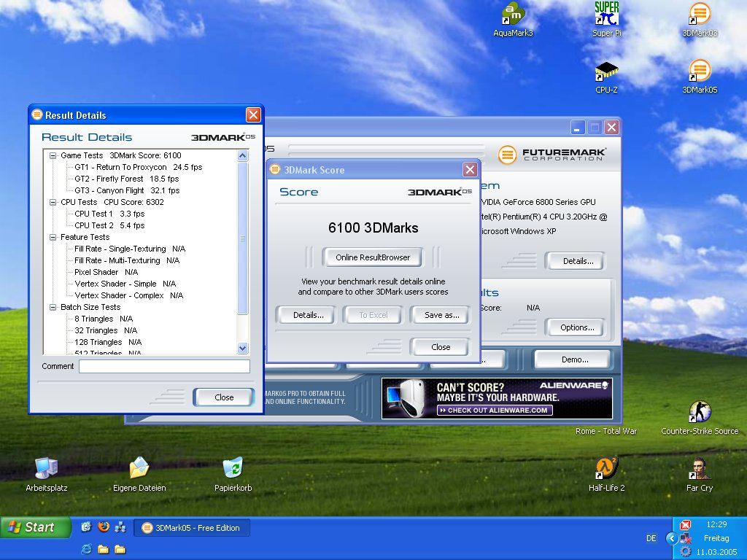This screenshot has width=747, height=560.
Task: Click the result list scrollbar thumb
Action: (x=242, y=238)
